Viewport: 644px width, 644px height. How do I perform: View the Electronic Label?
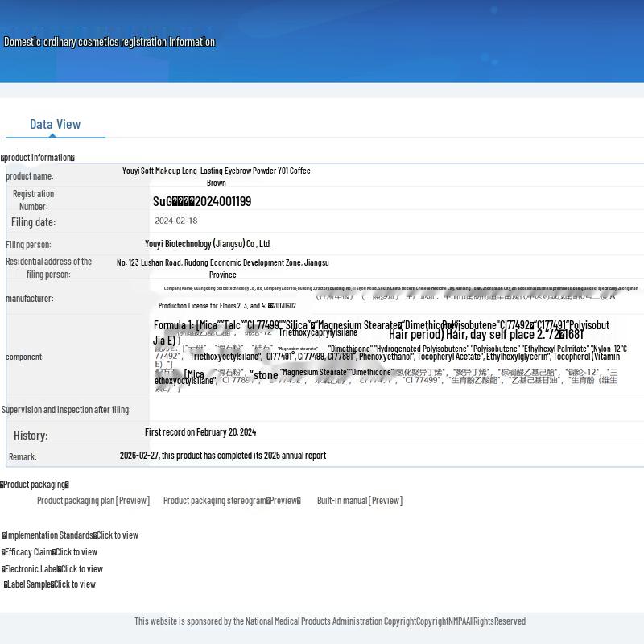pyautogui.click(x=52, y=569)
